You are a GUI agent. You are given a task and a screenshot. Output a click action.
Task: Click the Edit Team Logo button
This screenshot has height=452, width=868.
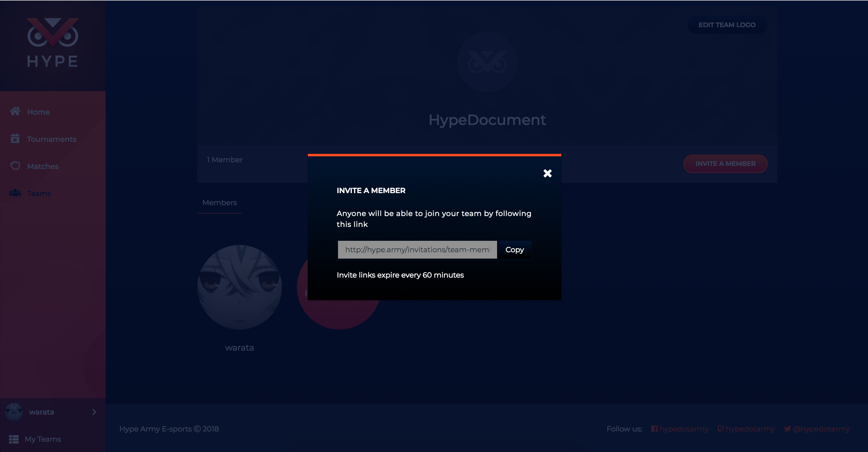tap(726, 25)
